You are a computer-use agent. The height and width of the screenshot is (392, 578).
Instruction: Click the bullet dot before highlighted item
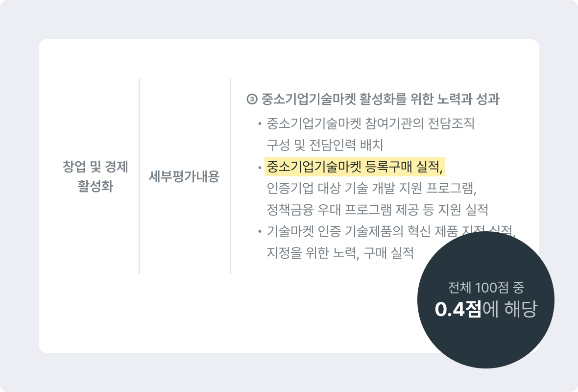pyautogui.click(x=260, y=167)
